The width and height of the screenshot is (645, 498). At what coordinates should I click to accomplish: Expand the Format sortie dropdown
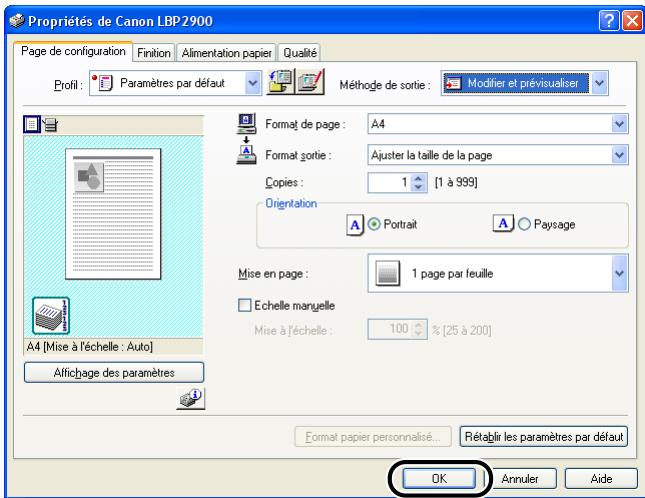619,155
